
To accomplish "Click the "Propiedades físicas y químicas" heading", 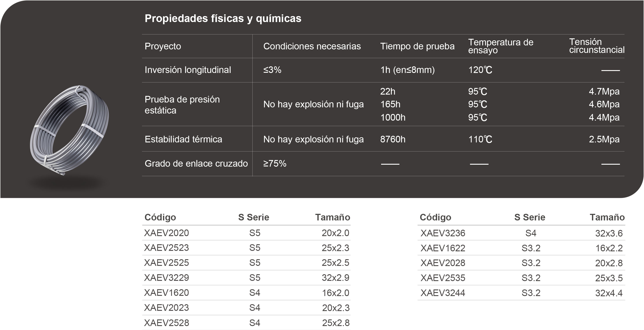I will pyautogui.click(x=223, y=19).
